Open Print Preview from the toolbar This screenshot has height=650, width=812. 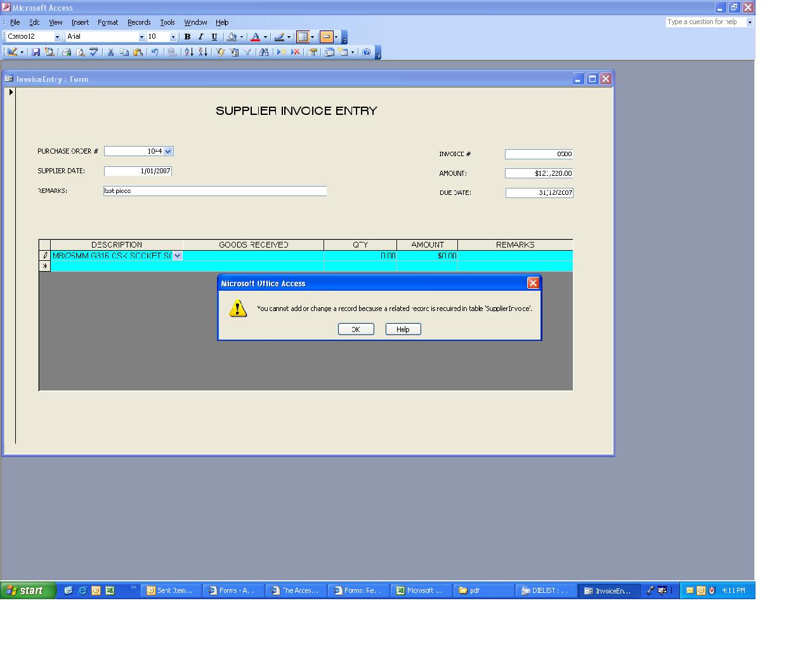pos(80,52)
